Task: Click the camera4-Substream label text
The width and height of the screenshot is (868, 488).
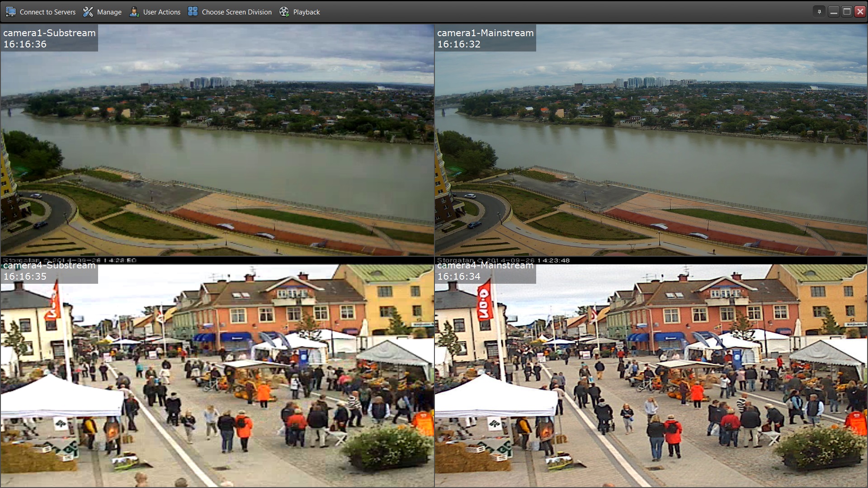Action: 49,266
